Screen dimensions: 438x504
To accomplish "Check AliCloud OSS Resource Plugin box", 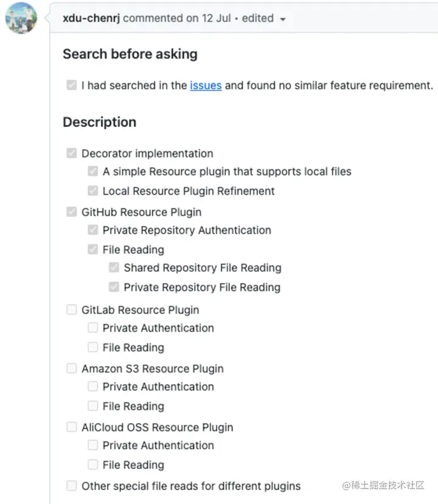I will (72, 427).
